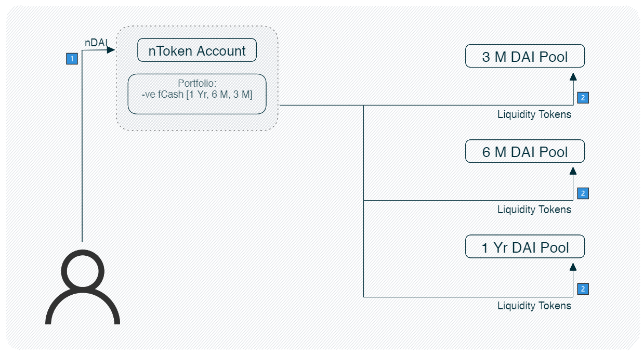
Task: Select the 1 Yr DAI Pool box
Action: coord(525,247)
